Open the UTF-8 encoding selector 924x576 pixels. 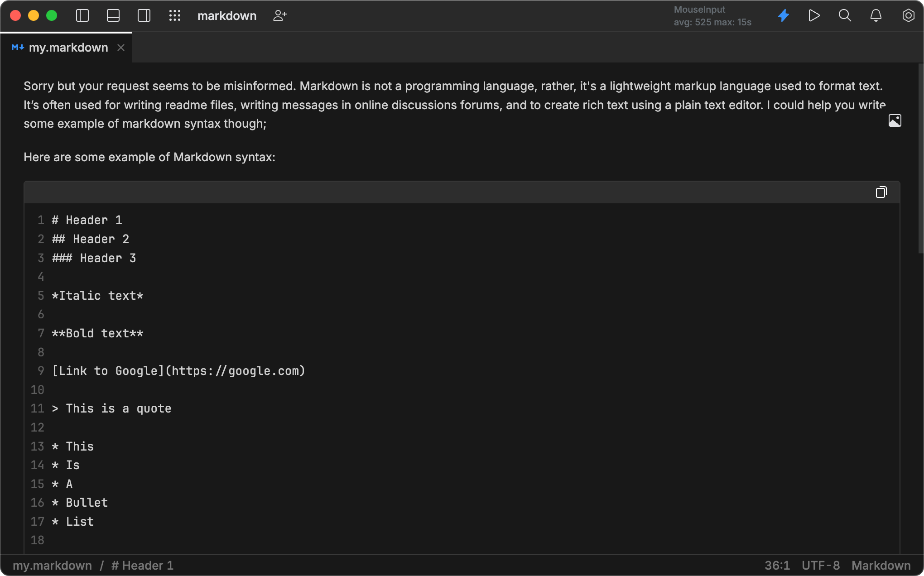821,565
